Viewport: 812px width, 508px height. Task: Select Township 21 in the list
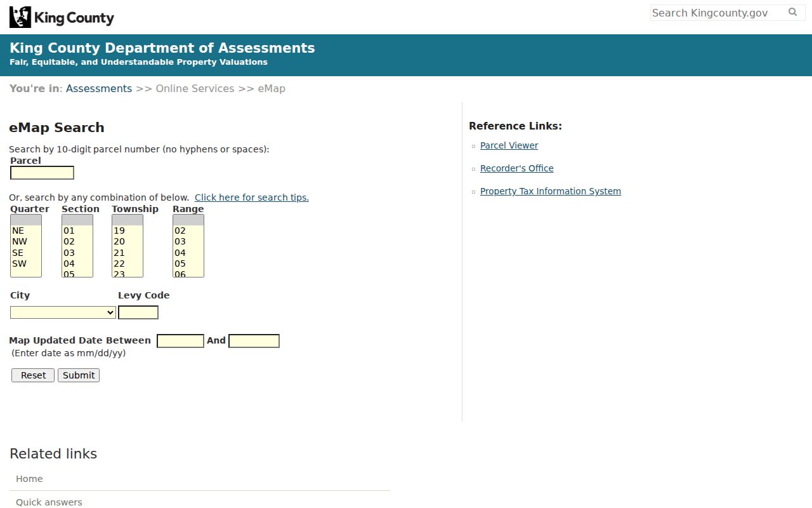pos(127,253)
